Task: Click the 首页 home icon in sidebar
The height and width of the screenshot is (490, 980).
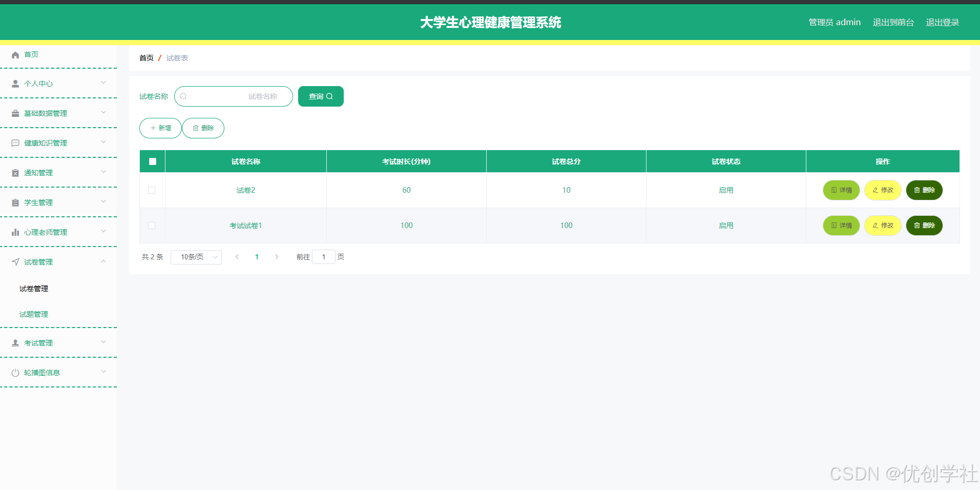Action: [15, 54]
